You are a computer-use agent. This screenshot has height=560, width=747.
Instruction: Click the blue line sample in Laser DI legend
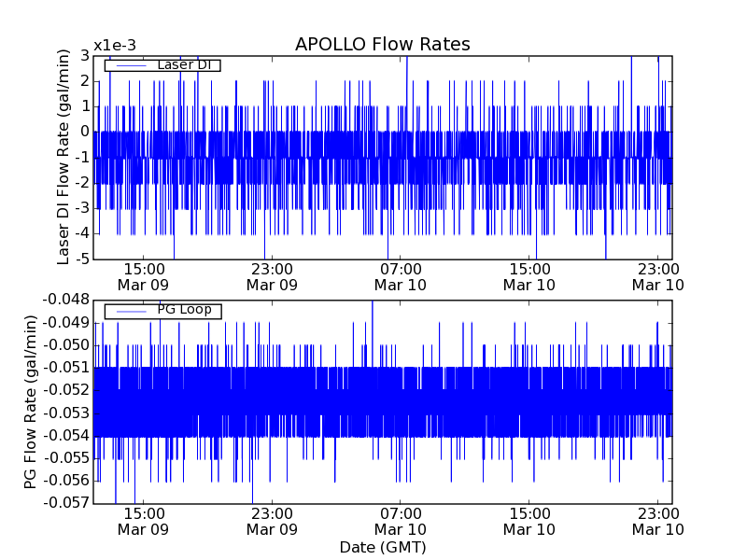(x=132, y=65)
